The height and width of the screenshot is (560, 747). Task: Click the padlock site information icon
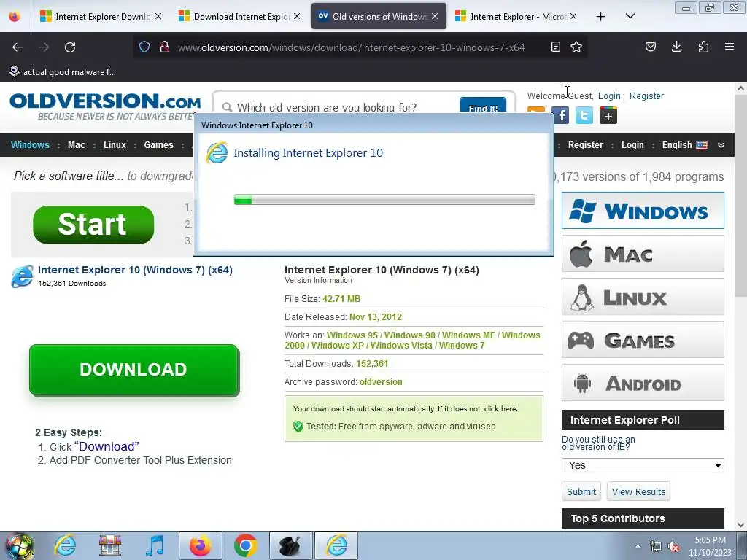pyautogui.click(x=165, y=47)
